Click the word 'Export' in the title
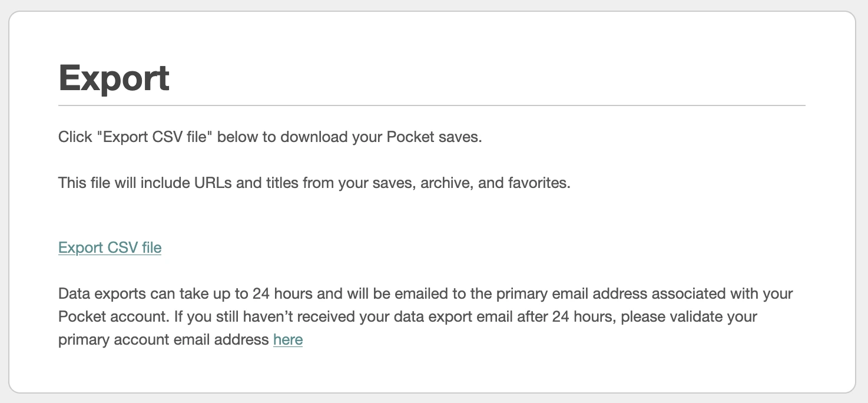Image resolution: width=868 pixels, height=403 pixels. [x=113, y=78]
